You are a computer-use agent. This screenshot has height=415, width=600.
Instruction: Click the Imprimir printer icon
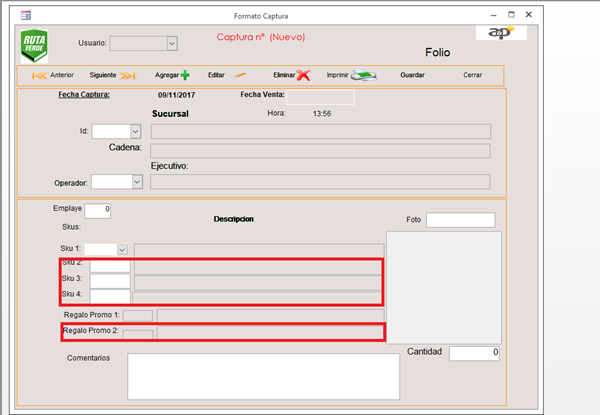click(x=364, y=75)
